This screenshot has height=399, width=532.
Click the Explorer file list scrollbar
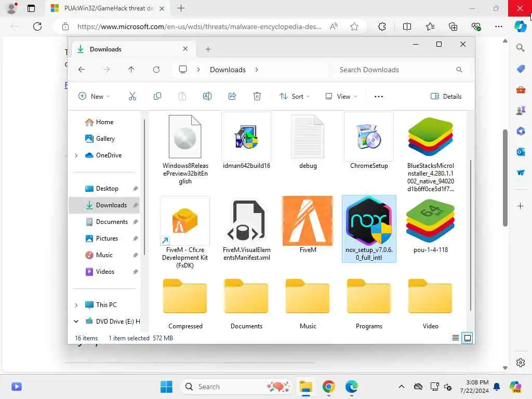[x=471, y=235]
